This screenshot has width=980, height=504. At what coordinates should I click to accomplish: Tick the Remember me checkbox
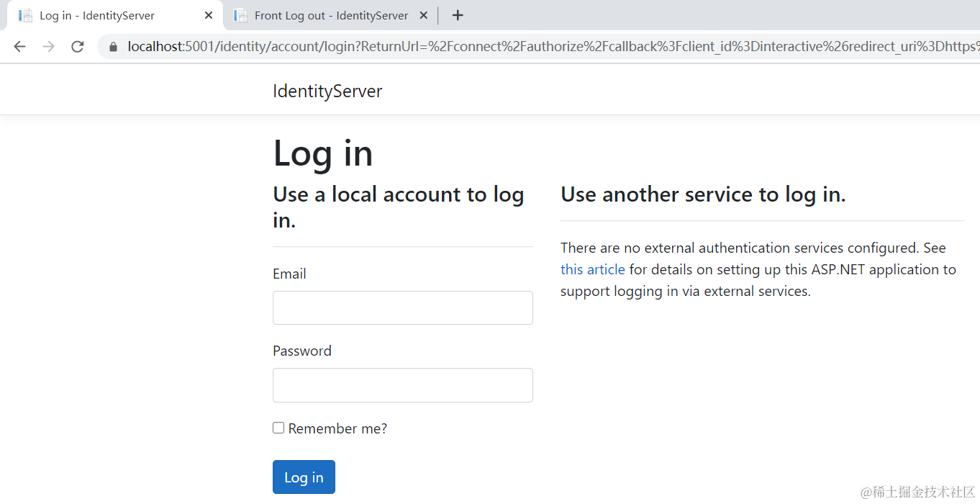click(x=278, y=428)
